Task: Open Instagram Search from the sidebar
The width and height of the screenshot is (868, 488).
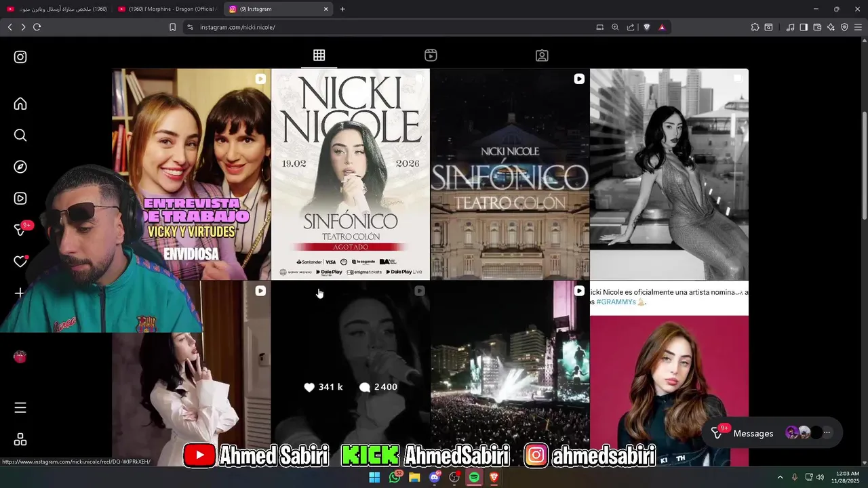Action: point(20,136)
